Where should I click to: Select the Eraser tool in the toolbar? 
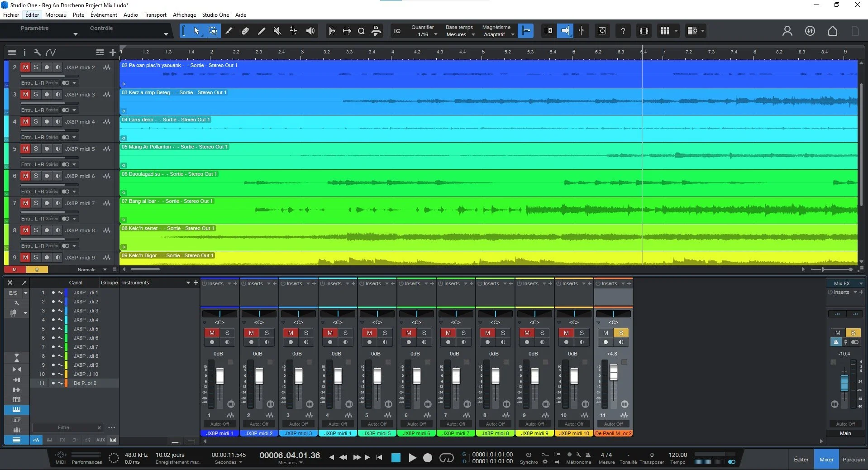[245, 31]
